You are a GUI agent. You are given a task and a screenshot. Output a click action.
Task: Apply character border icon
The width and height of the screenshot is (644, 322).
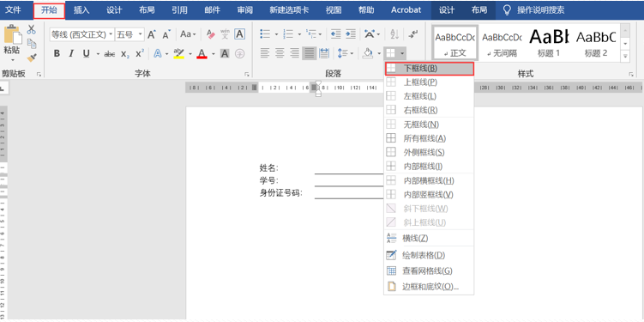pyautogui.click(x=240, y=34)
